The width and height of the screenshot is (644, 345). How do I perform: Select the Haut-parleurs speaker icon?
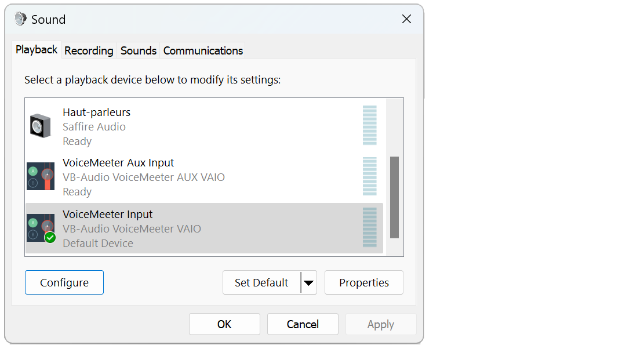[40, 126]
